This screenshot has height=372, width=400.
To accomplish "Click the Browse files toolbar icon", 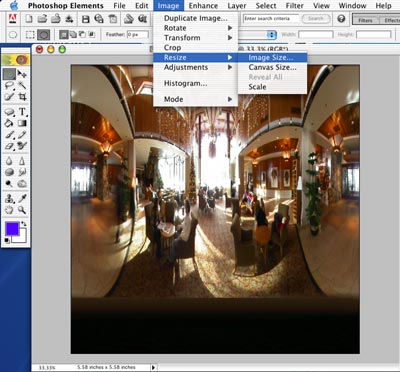I will [x=56, y=19].
